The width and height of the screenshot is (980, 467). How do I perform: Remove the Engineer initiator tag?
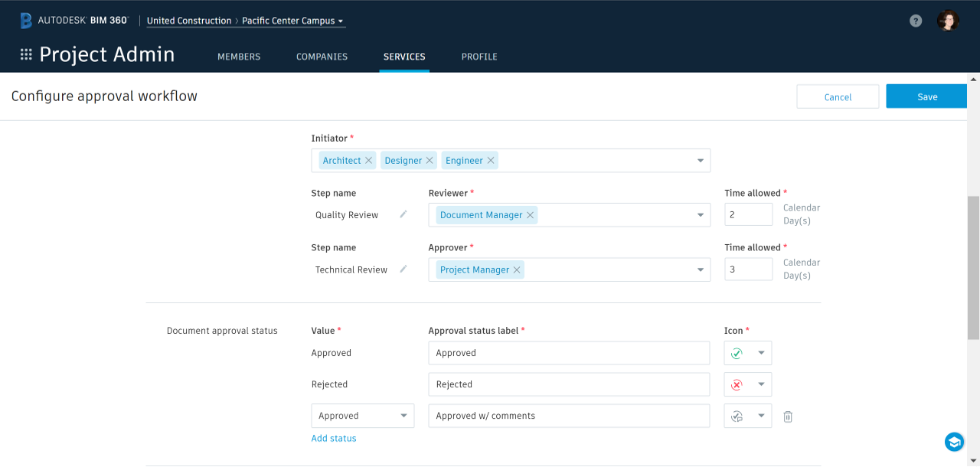tap(491, 160)
